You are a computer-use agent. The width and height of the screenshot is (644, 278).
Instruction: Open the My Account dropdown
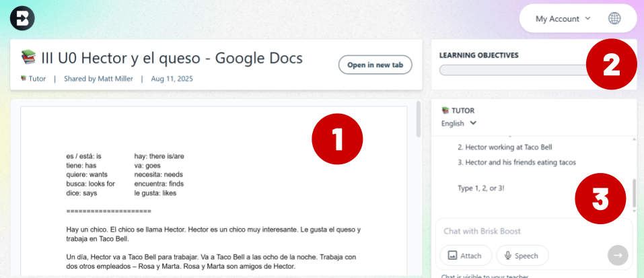coord(563,18)
